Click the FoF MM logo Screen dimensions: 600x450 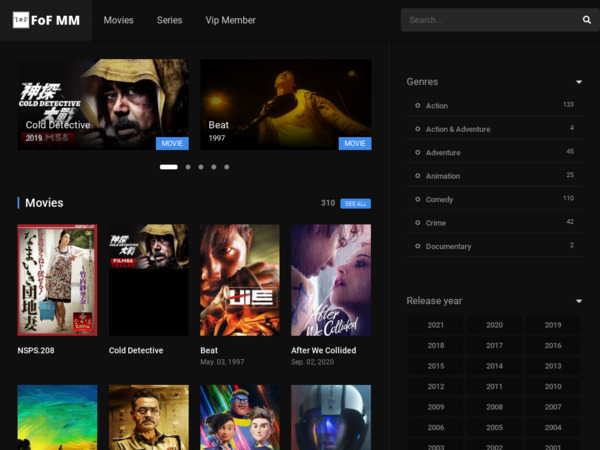click(x=46, y=20)
